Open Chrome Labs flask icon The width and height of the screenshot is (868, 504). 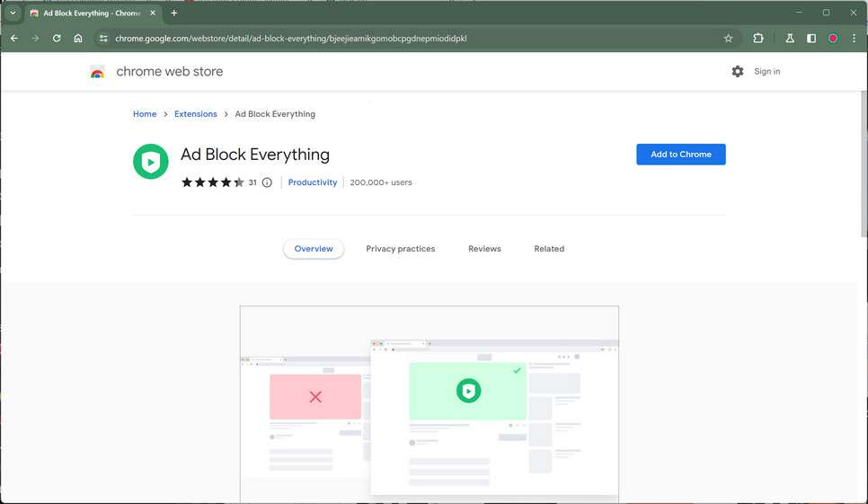tap(790, 38)
